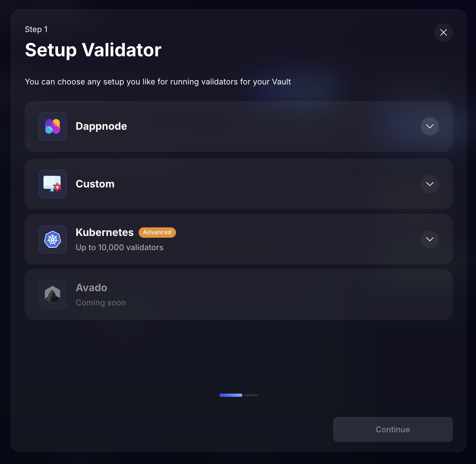Click the second gray progress step indicator

click(x=251, y=395)
